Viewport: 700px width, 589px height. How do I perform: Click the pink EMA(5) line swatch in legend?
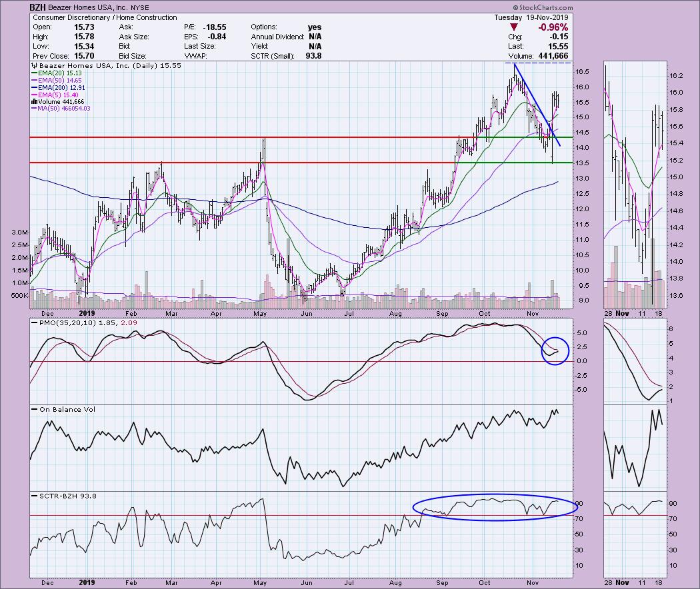(x=35, y=95)
